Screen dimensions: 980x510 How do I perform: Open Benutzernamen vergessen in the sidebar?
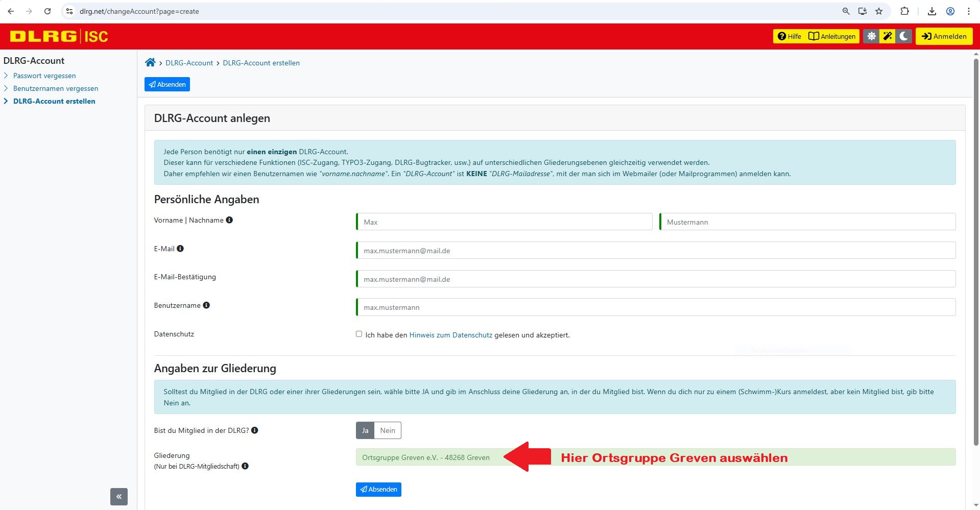click(x=56, y=88)
